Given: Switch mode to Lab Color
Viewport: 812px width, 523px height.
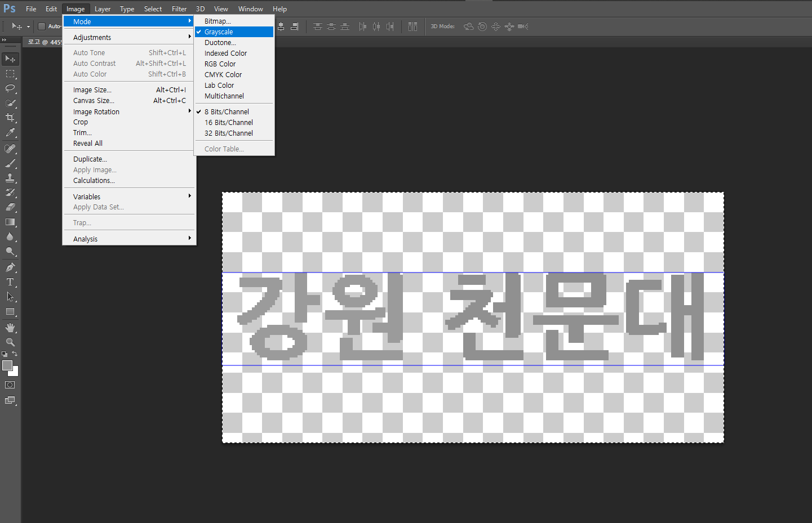Looking at the screenshot, I should 234,86.
